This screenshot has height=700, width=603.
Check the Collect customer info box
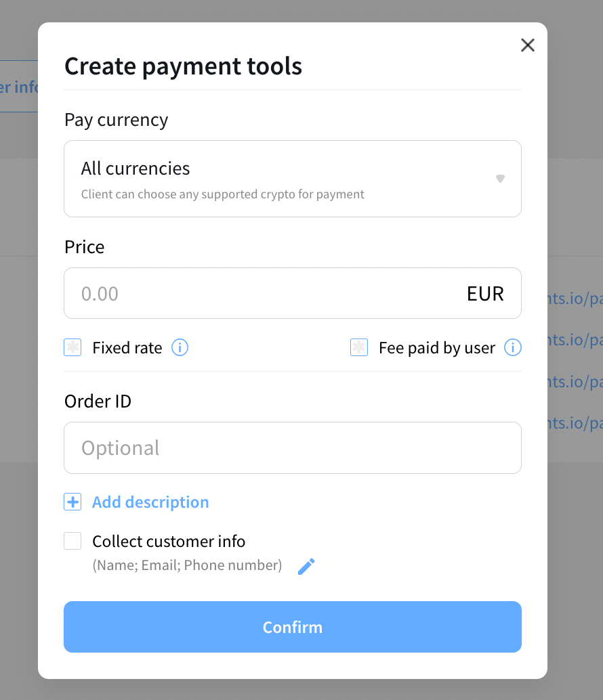pyautogui.click(x=72, y=542)
